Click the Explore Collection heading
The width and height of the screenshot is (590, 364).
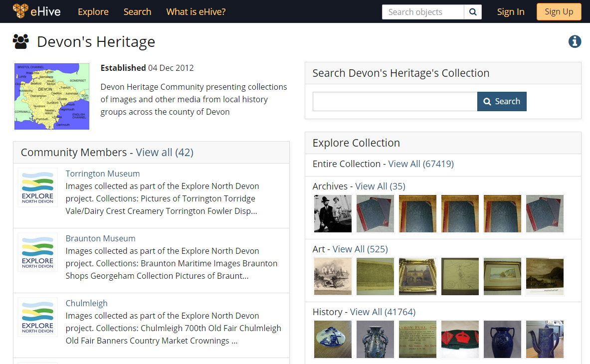click(x=356, y=143)
